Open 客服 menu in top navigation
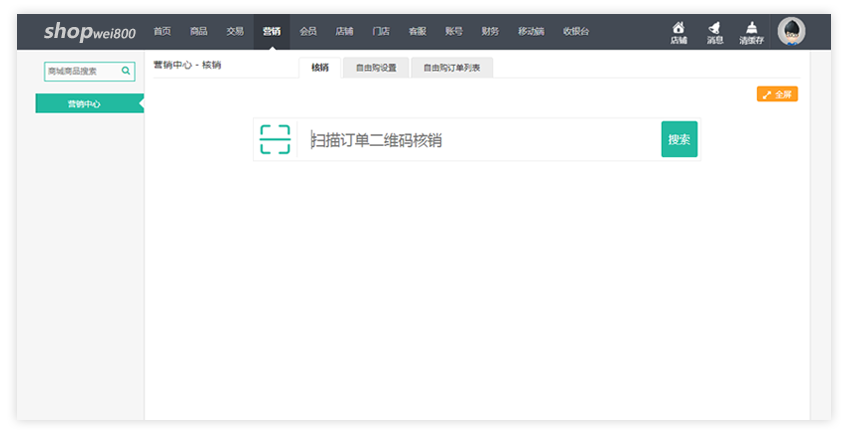The image size is (845, 434). [x=418, y=31]
